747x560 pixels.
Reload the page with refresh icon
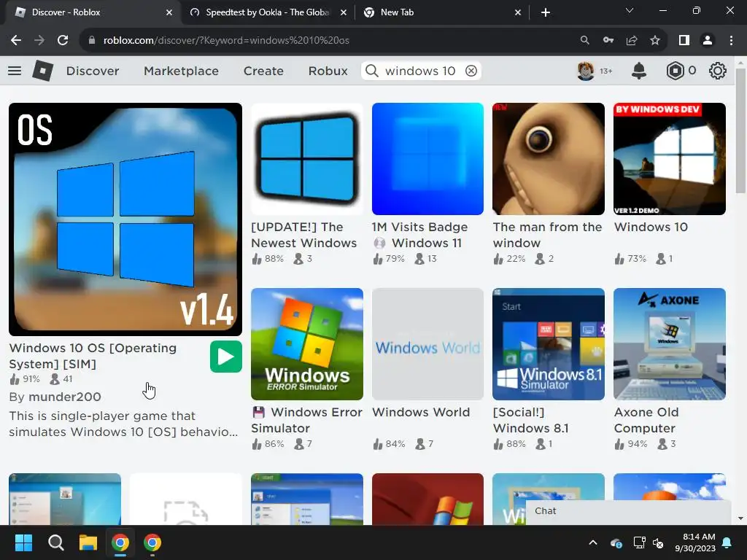click(x=63, y=41)
